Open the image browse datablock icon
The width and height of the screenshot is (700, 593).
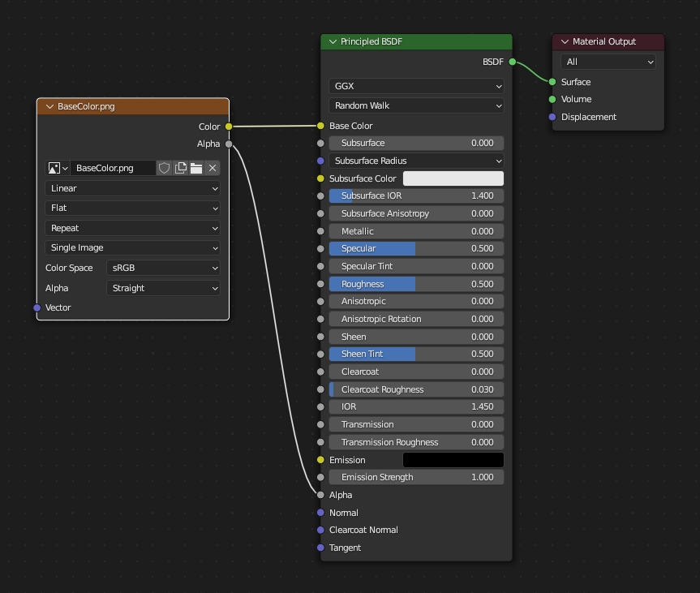click(58, 169)
